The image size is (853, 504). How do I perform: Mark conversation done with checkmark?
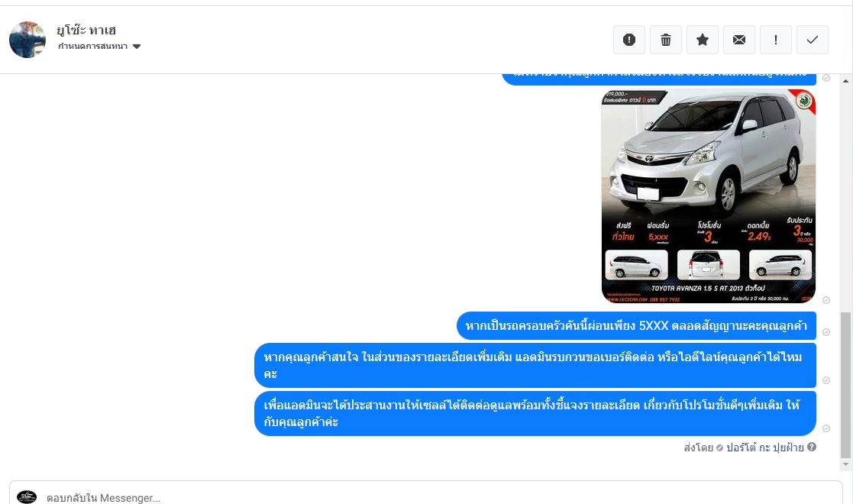813,40
